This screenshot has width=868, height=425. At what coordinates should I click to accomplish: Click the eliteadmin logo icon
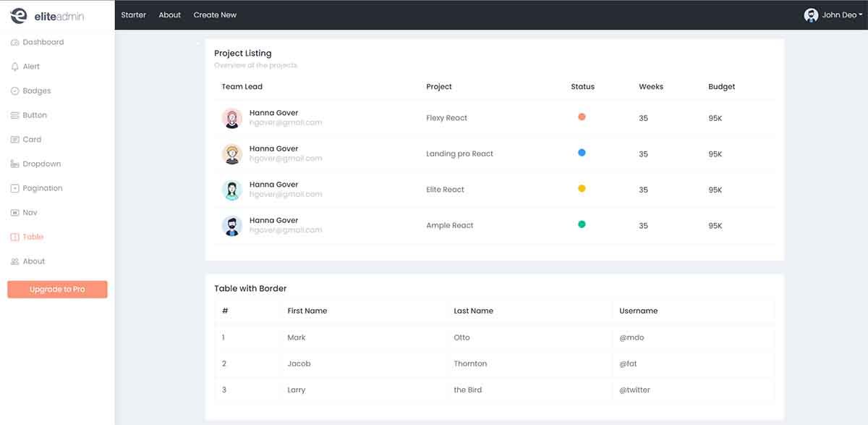coord(19,14)
